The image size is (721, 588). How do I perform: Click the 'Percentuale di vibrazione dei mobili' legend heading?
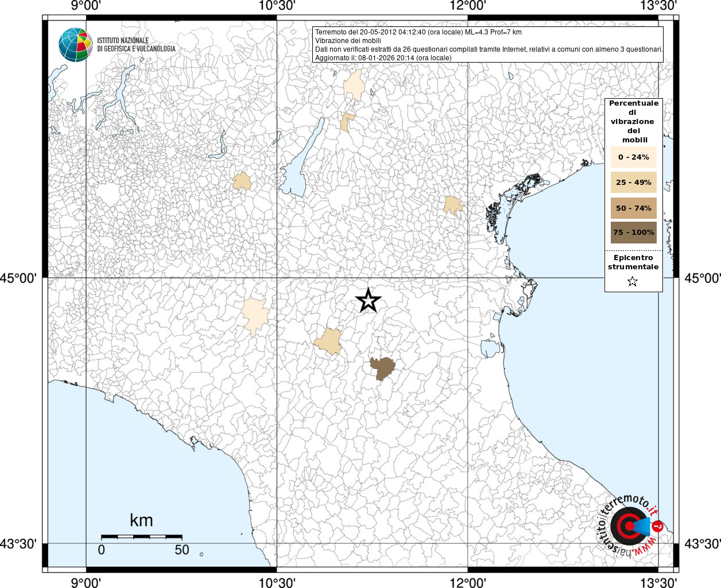coord(634,122)
